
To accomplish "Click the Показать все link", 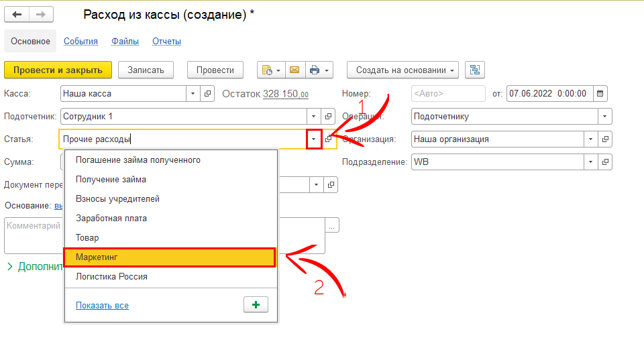I will click(102, 305).
